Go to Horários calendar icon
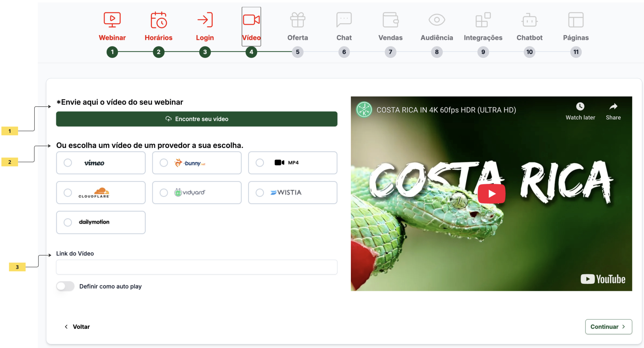Viewport: 644px width, 348px height. coord(158,20)
